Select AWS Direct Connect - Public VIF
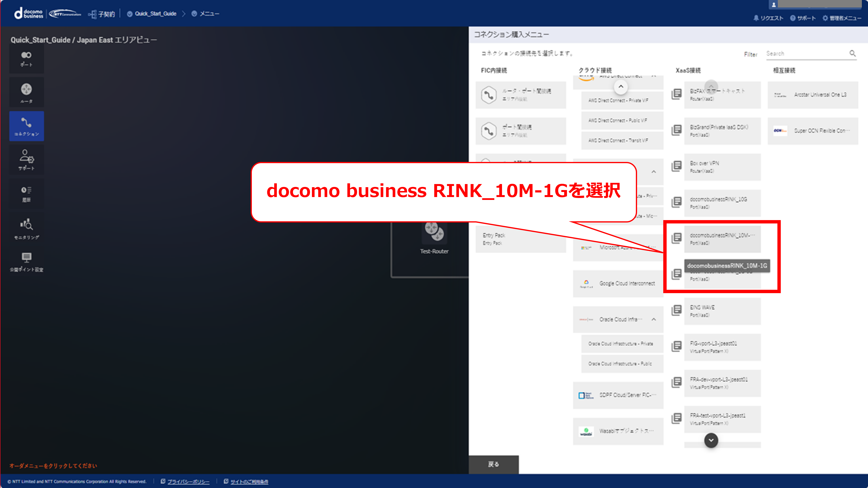Viewport: 868px width, 488px height. 622,120
